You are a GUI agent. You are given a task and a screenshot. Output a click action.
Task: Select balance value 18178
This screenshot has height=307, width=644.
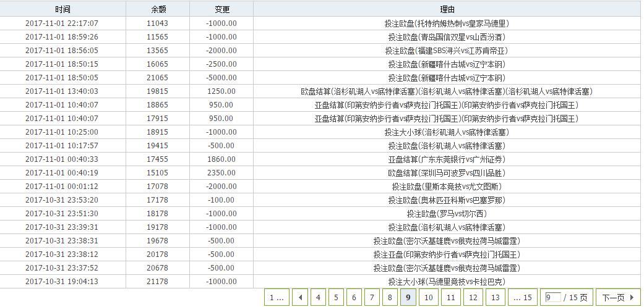pos(157,214)
